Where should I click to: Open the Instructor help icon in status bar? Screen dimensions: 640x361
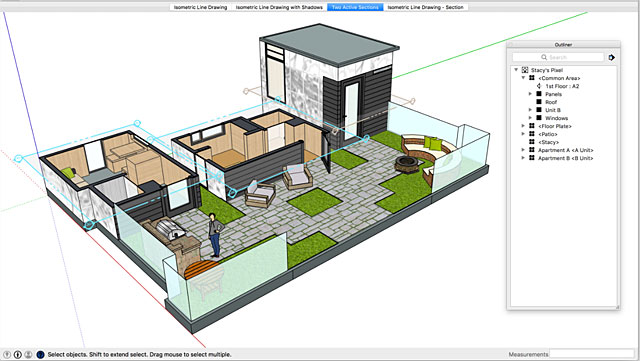pyautogui.click(x=40, y=354)
